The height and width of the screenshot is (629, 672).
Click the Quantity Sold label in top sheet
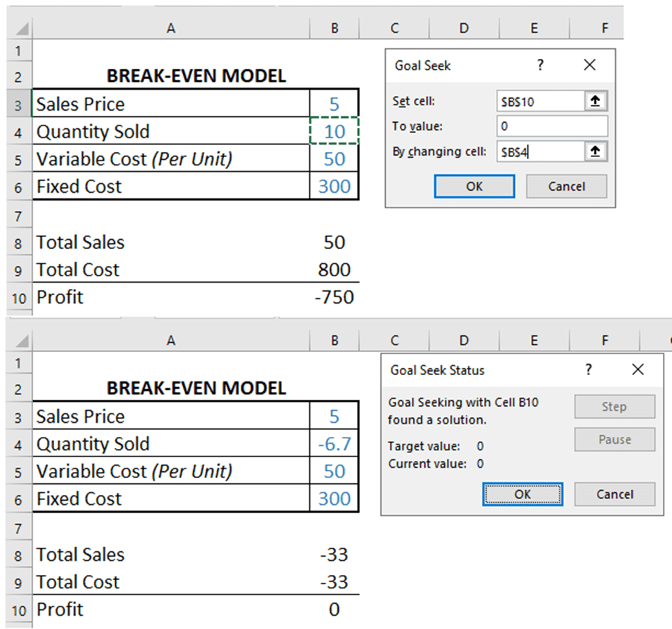click(x=93, y=132)
